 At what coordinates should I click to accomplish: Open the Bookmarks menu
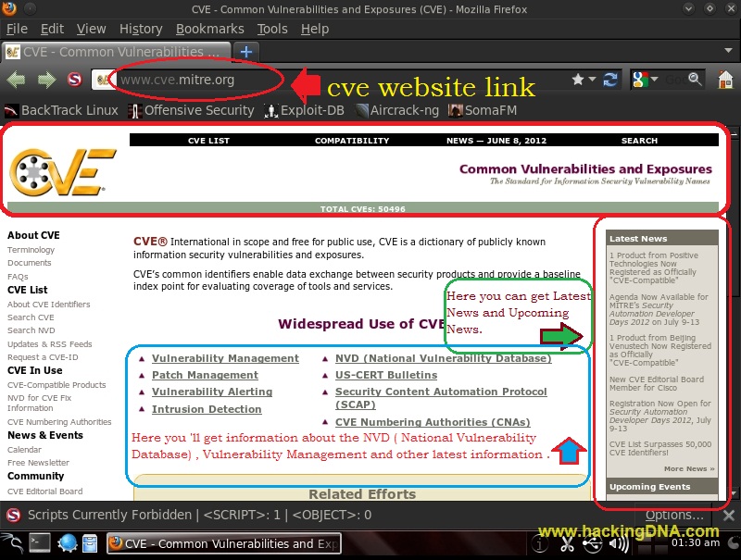[x=210, y=29]
